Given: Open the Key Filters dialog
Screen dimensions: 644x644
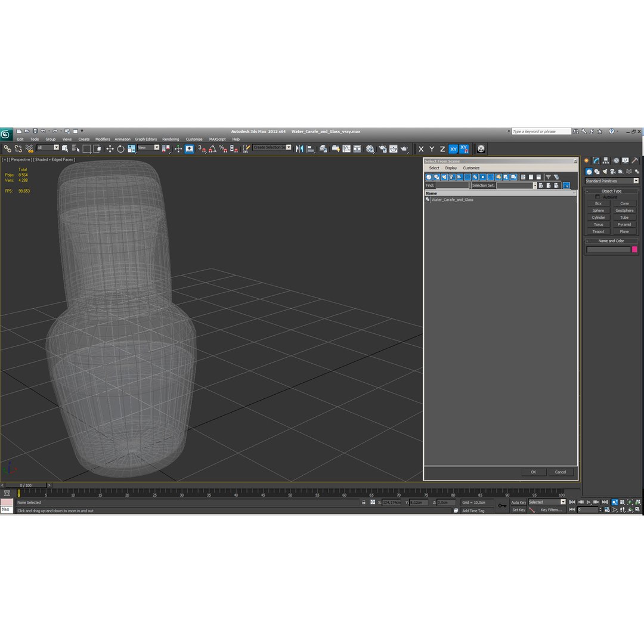Looking at the screenshot, I should 551,510.
